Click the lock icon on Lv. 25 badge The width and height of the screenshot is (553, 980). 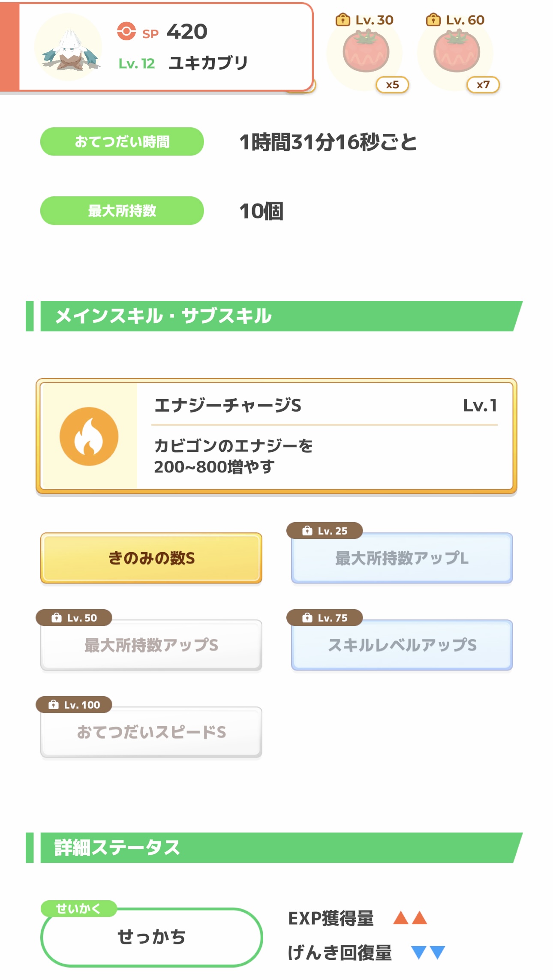pos(307,531)
